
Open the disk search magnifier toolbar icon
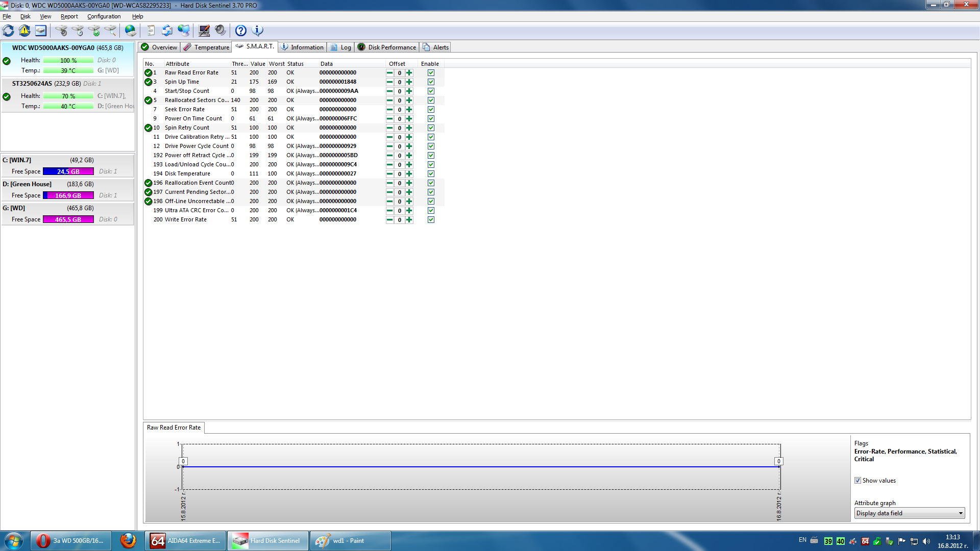tap(111, 31)
